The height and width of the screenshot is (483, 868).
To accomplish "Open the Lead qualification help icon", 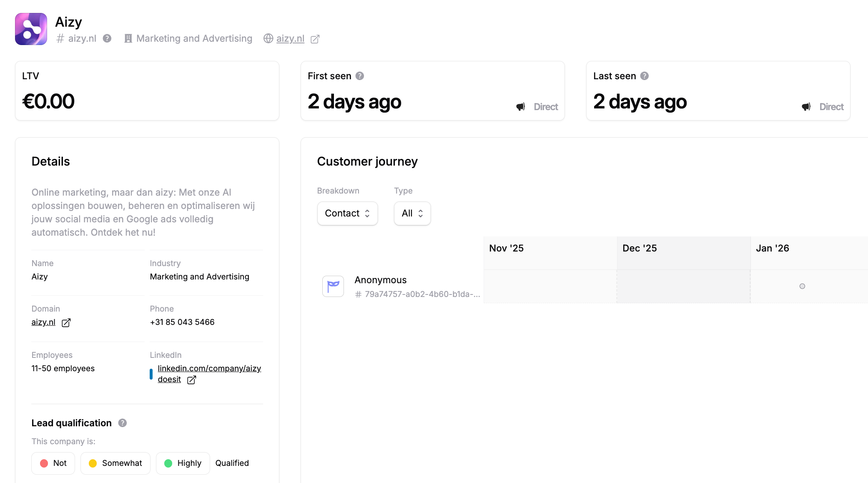I will 122,423.
